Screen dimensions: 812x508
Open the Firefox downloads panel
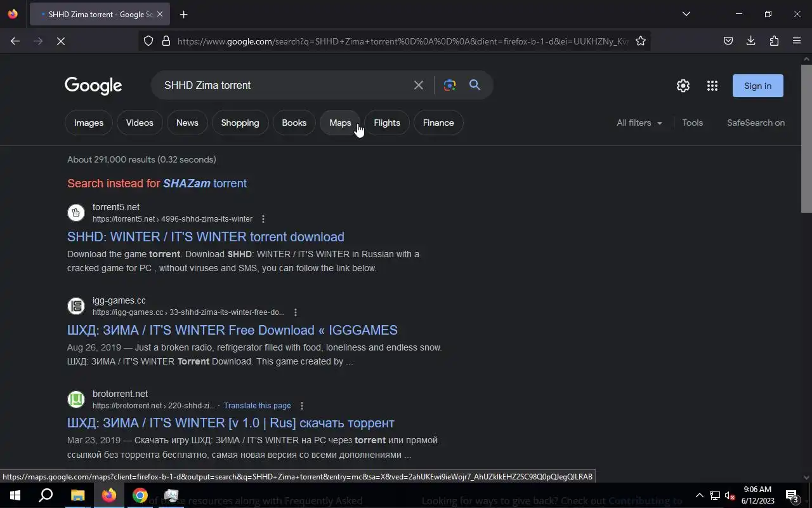click(751, 41)
